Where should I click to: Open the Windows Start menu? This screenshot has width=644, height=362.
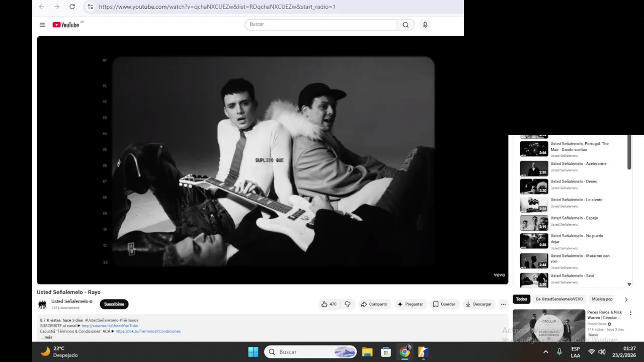253,352
